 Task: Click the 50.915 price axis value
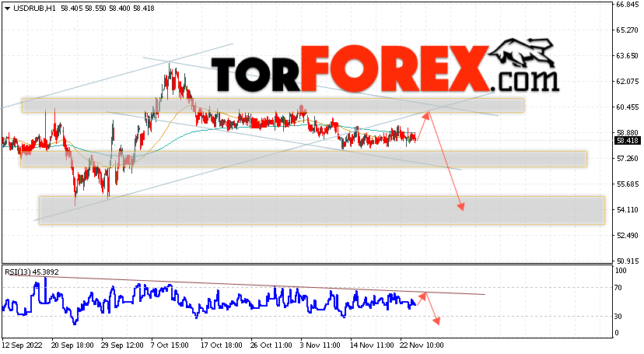(x=627, y=261)
